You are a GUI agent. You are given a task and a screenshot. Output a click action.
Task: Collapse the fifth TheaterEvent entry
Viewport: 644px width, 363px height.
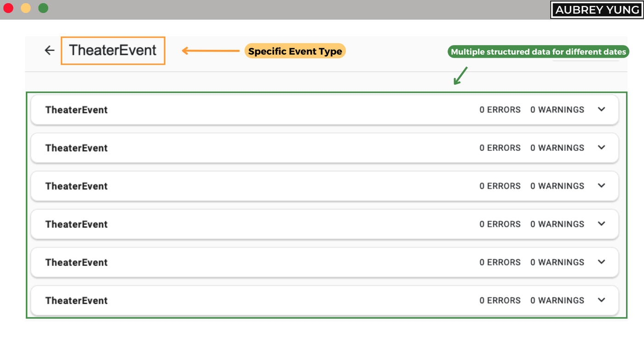[601, 262]
